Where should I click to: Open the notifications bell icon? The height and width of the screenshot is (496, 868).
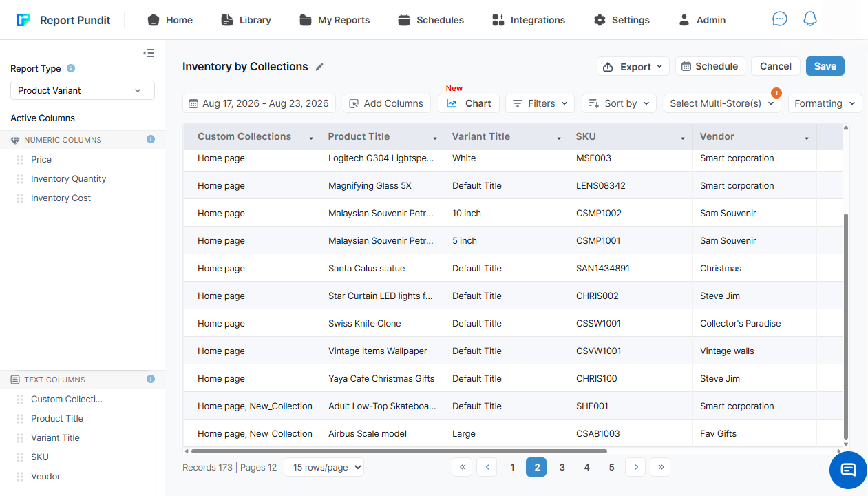point(810,19)
